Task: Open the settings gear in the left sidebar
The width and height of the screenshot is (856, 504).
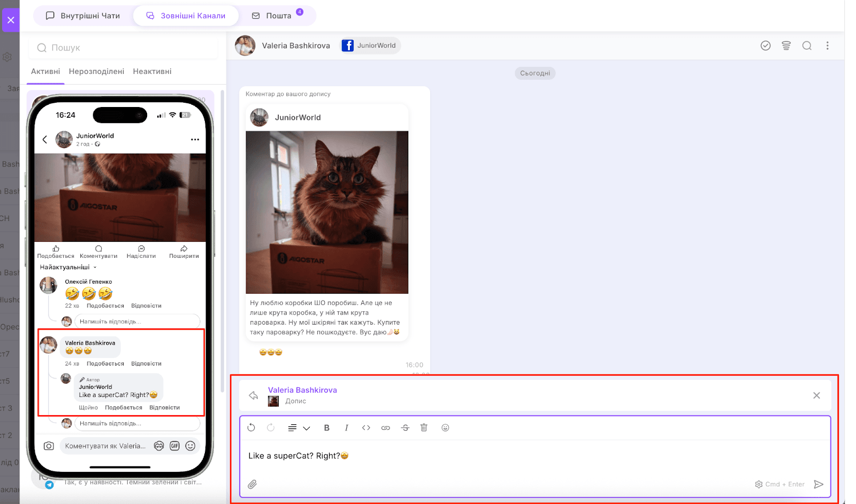Action: coord(7,57)
